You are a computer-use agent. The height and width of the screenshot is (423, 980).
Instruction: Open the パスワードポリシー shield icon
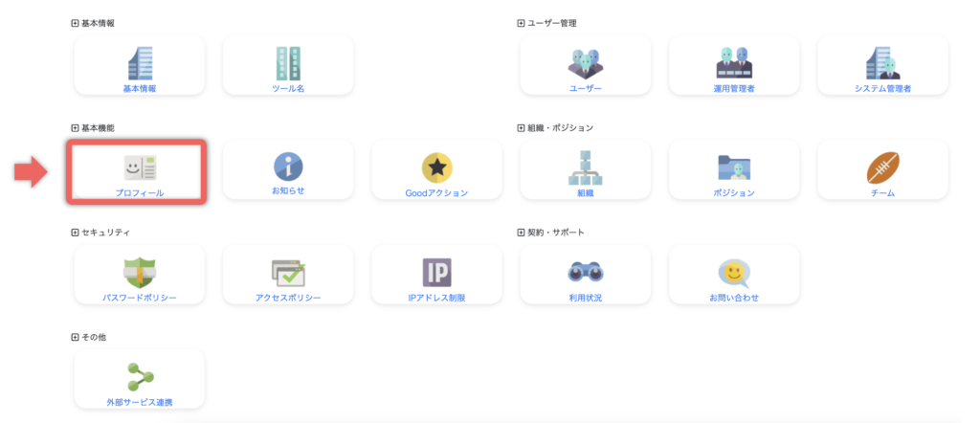(x=140, y=273)
